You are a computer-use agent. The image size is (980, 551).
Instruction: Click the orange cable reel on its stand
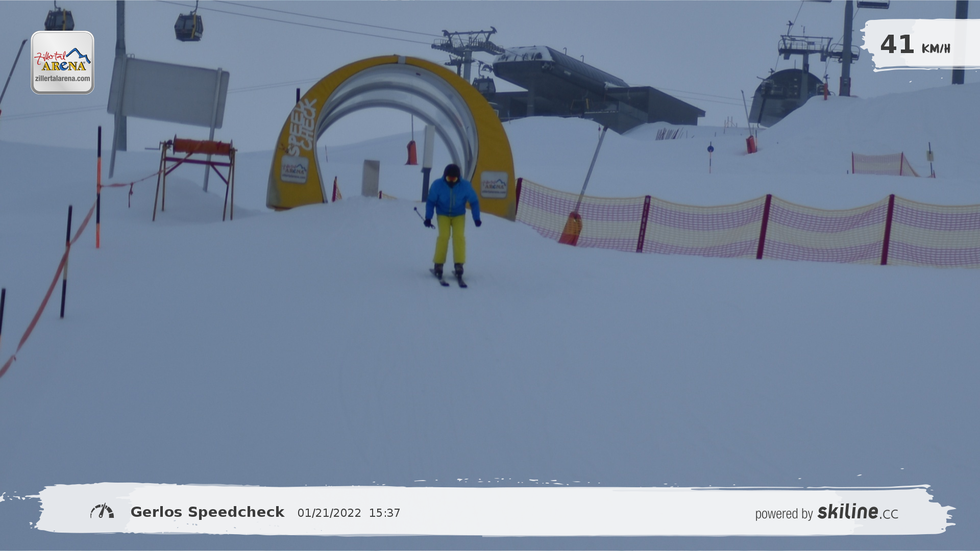pos(202,147)
